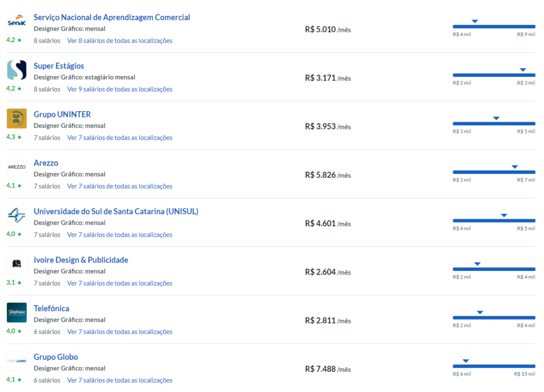
Task: Click the Grupo Globo salary range bar
Action: [x=494, y=367]
